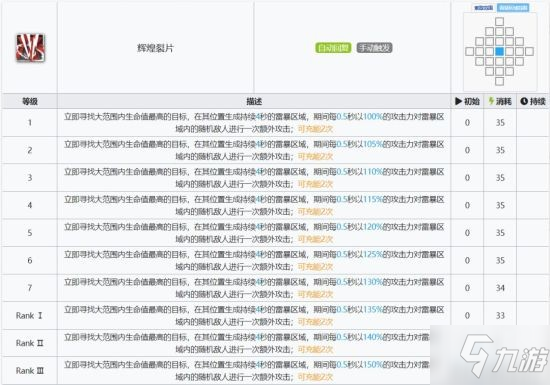The height and width of the screenshot is (385, 550).
Task: Click the 125% attack value in the level 6 description
Action: tap(372, 254)
